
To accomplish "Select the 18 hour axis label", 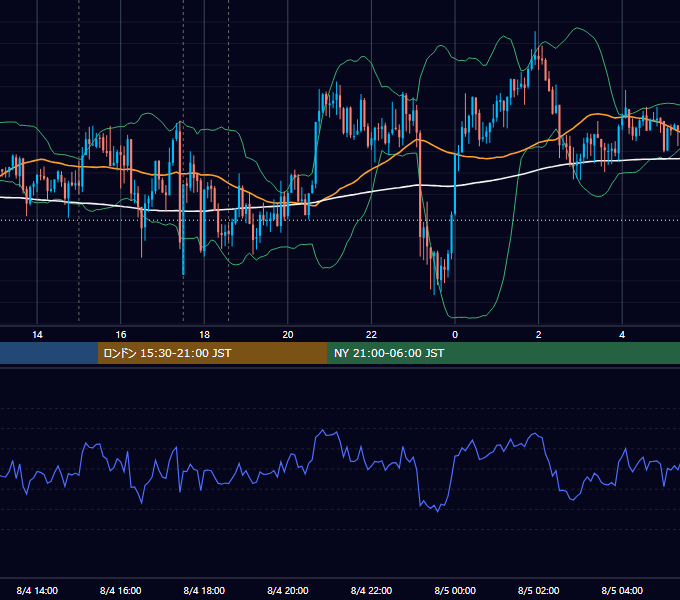I will [204, 335].
